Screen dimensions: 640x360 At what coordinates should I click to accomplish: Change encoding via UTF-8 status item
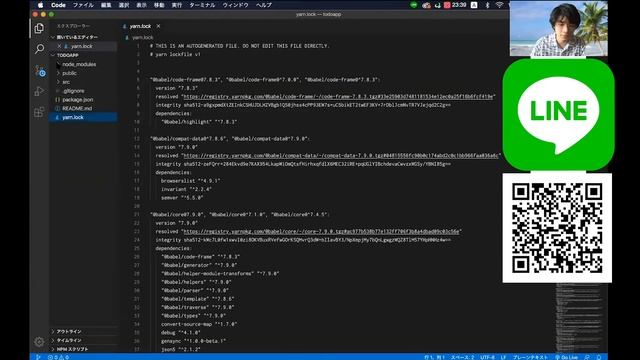tap(487, 357)
